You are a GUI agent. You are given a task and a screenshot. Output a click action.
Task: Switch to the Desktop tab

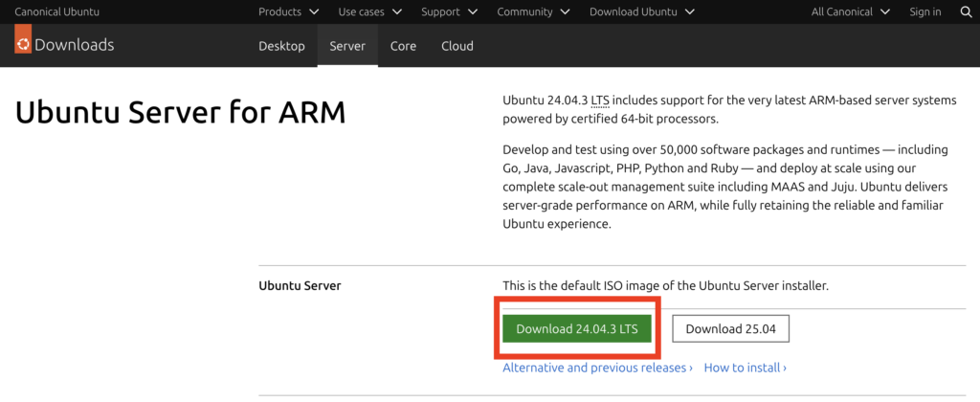point(281,46)
